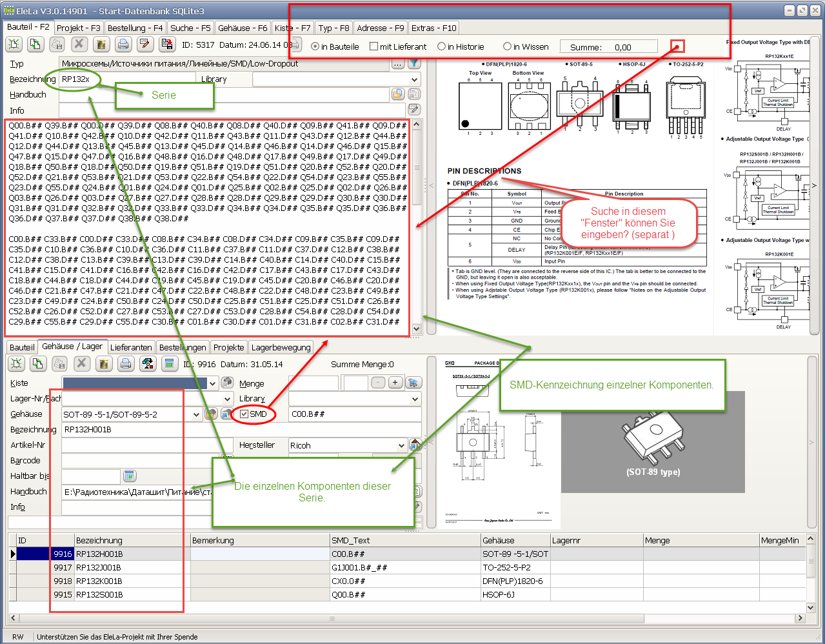Click the MengeMin column header

click(782, 540)
